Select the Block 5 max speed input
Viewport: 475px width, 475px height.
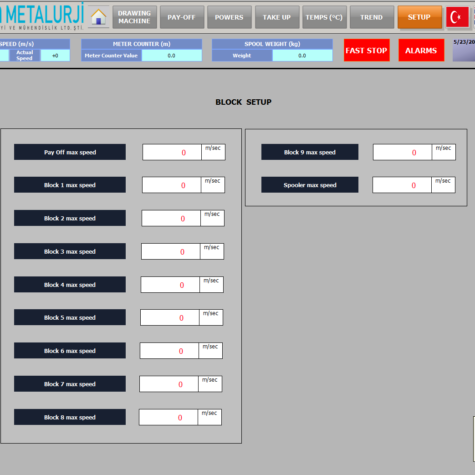pos(170,318)
